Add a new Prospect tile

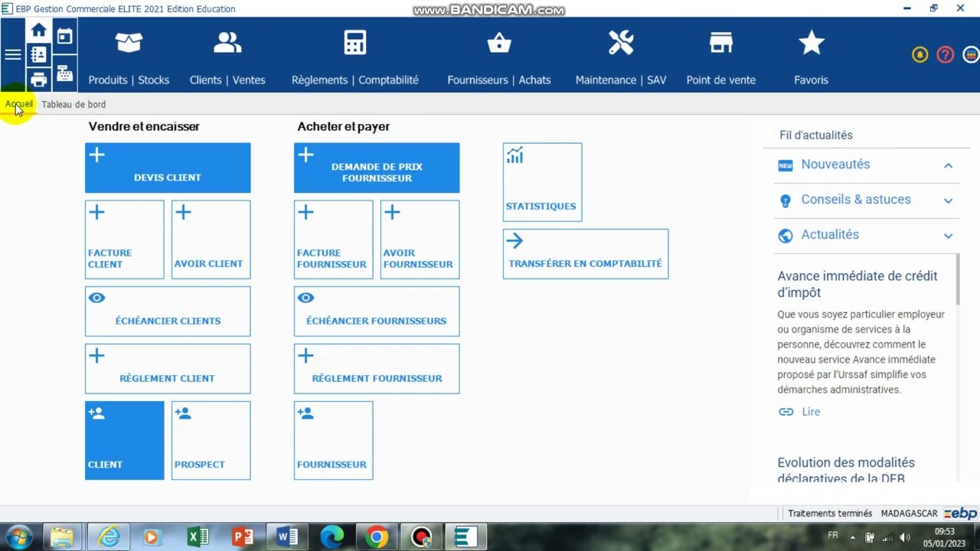[x=211, y=441]
